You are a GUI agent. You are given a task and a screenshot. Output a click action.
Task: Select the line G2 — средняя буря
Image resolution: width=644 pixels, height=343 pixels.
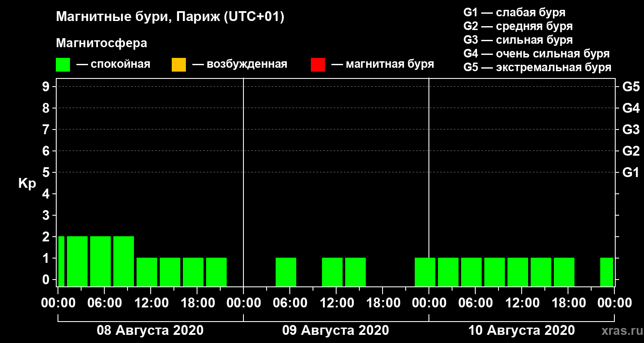(518, 26)
